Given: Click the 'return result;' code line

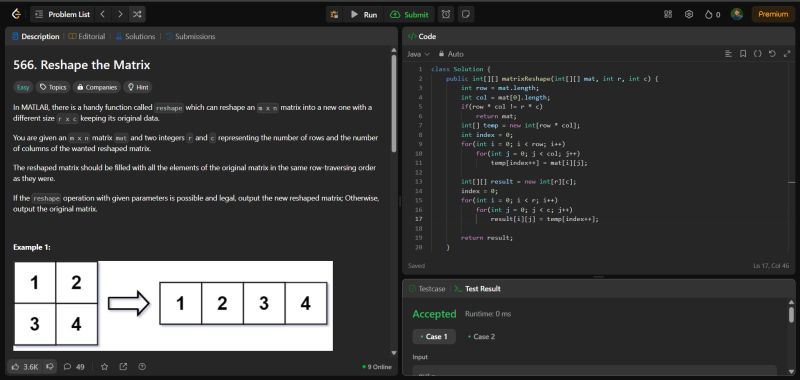Looking at the screenshot, I should pyautogui.click(x=487, y=238).
